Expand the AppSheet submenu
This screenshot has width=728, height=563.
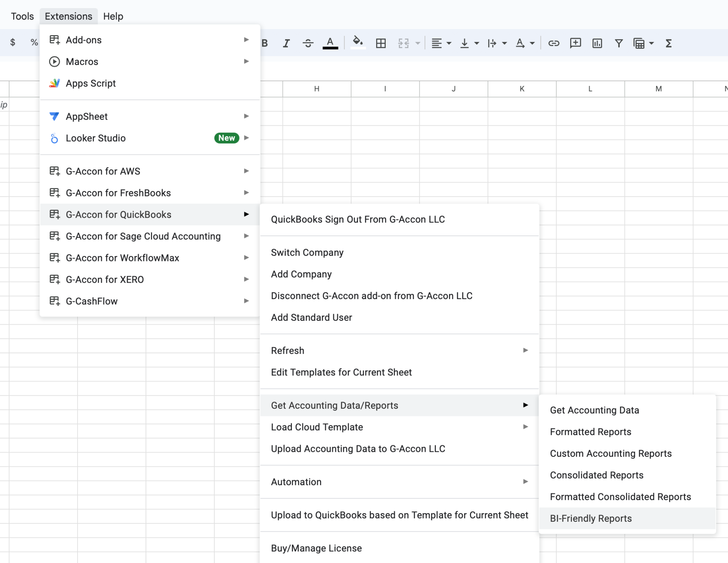click(x=150, y=116)
